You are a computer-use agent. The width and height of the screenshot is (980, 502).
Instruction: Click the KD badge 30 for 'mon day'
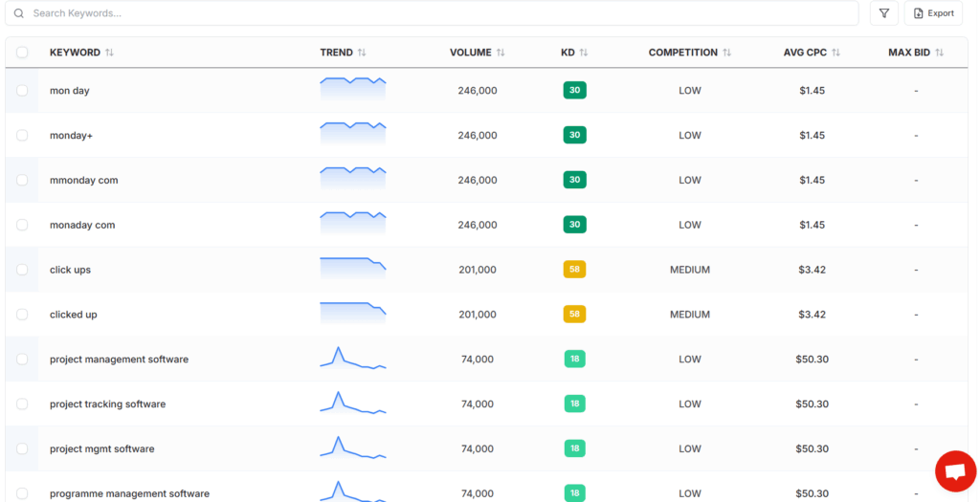click(x=574, y=90)
